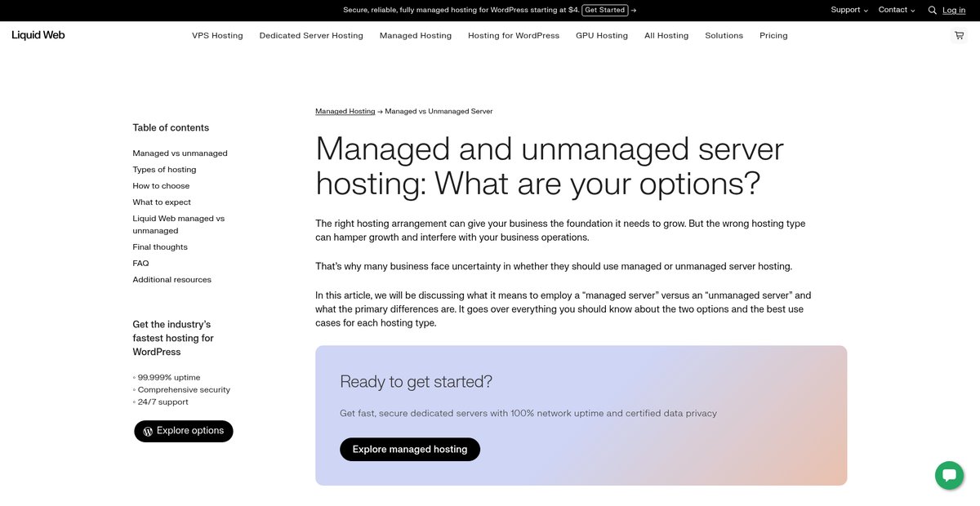
Task: Jump to What to expect section
Action: 163,202
